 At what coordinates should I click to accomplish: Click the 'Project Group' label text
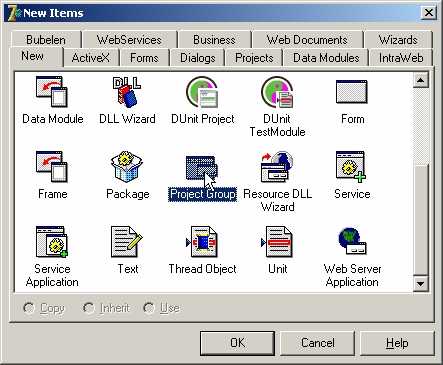tap(203, 194)
